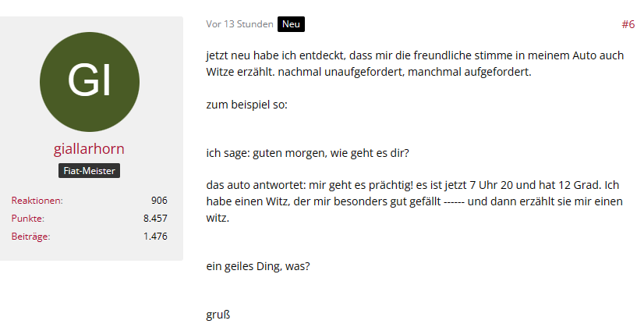Select the word 'Witze' in the post
This screenshot has height=331, width=644.
pos(220,72)
